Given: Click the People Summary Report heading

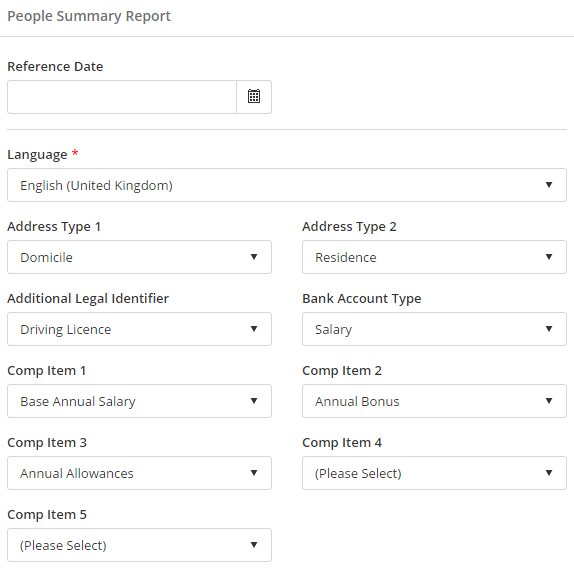Looking at the screenshot, I should click(89, 16).
